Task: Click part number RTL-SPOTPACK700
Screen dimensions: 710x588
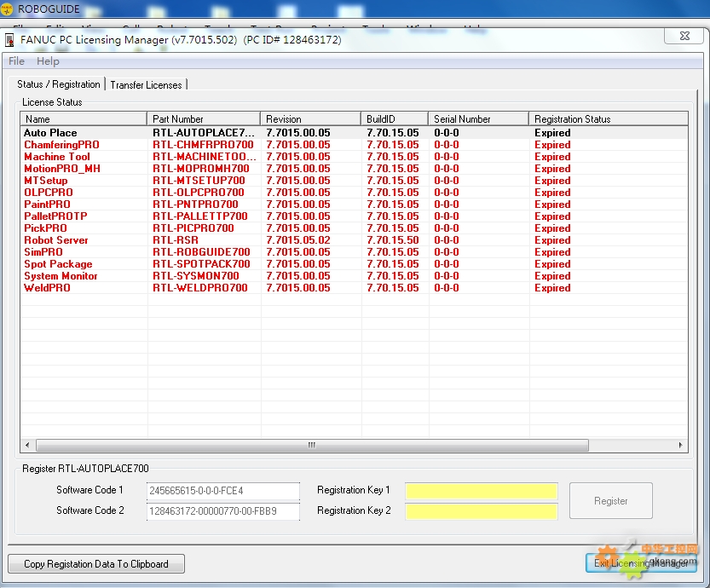Action: click(x=201, y=264)
